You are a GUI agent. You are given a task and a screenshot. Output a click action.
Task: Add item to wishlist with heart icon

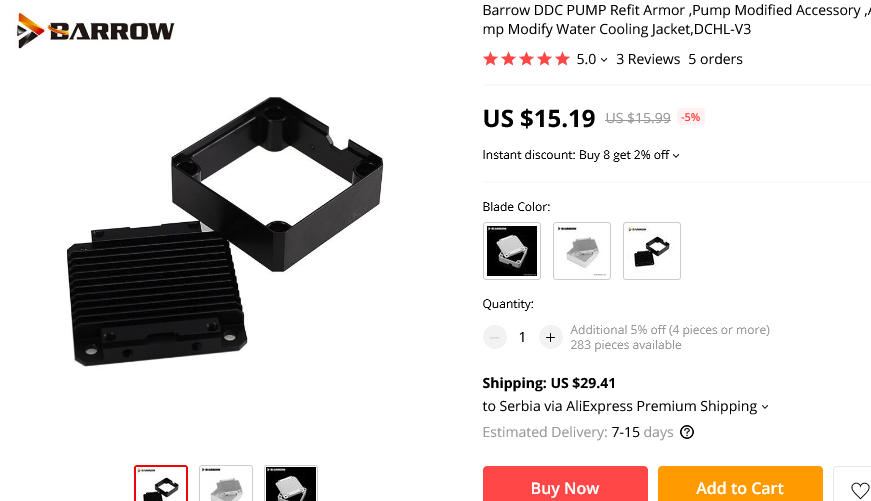(x=859, y=489)
